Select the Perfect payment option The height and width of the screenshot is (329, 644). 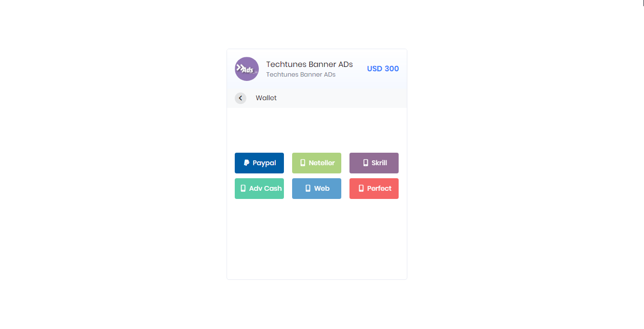pos(374,188)
